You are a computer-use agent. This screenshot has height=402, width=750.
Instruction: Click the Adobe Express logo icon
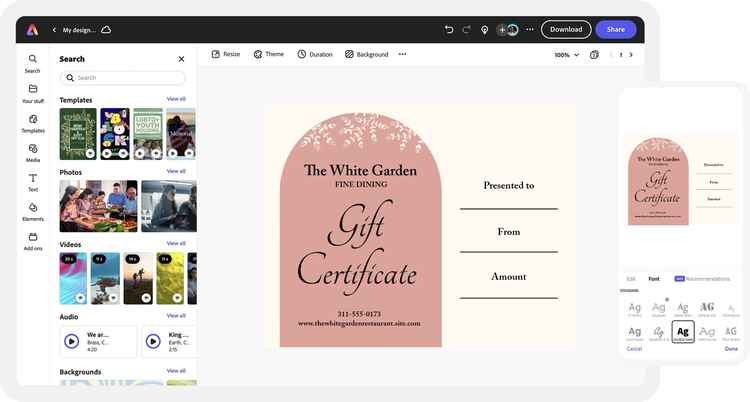click(33, 30)
